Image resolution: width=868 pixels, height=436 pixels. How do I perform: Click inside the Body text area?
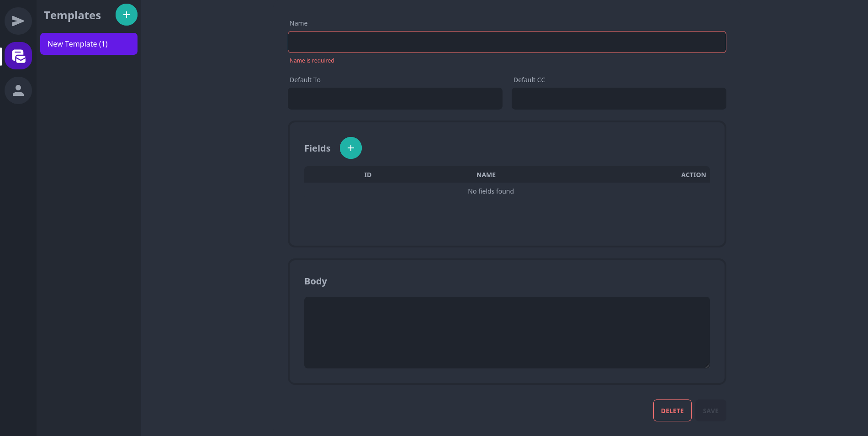point(507,332)
